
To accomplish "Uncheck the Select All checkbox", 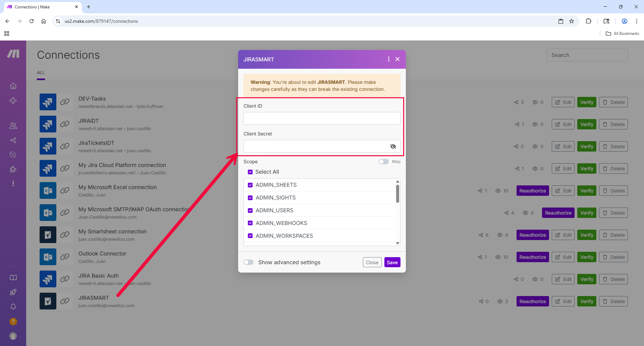I will pos(250,172).
